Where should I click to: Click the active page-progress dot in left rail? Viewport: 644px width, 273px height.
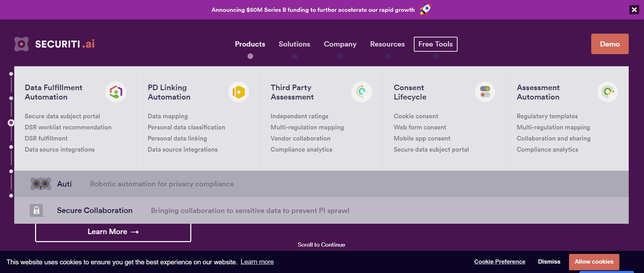tap(11, 123)
